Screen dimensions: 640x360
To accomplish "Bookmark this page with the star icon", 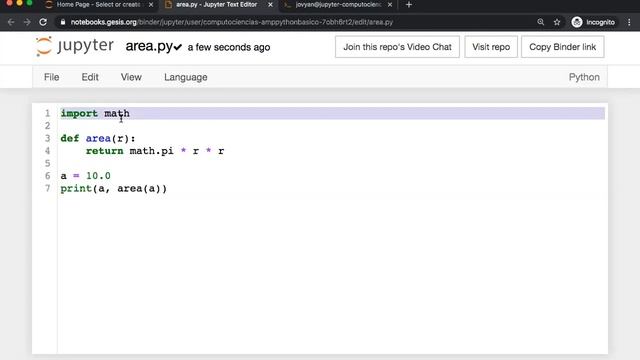I will 557,22.
